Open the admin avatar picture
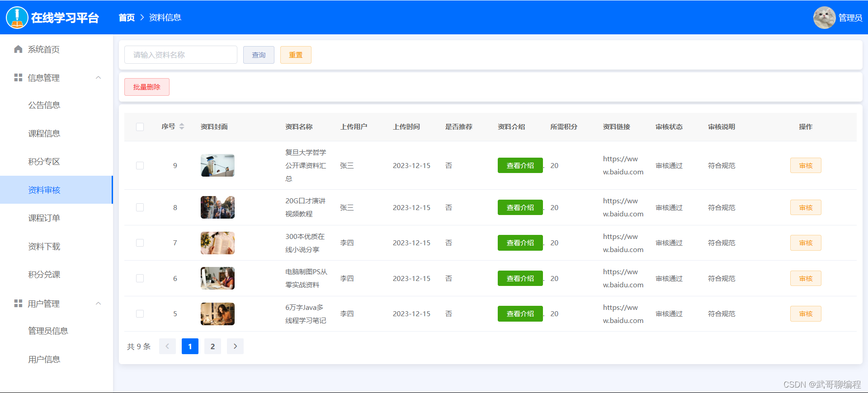Image resolution: width=868 pixels, height=393 pixels. click(x=824, y=18)
